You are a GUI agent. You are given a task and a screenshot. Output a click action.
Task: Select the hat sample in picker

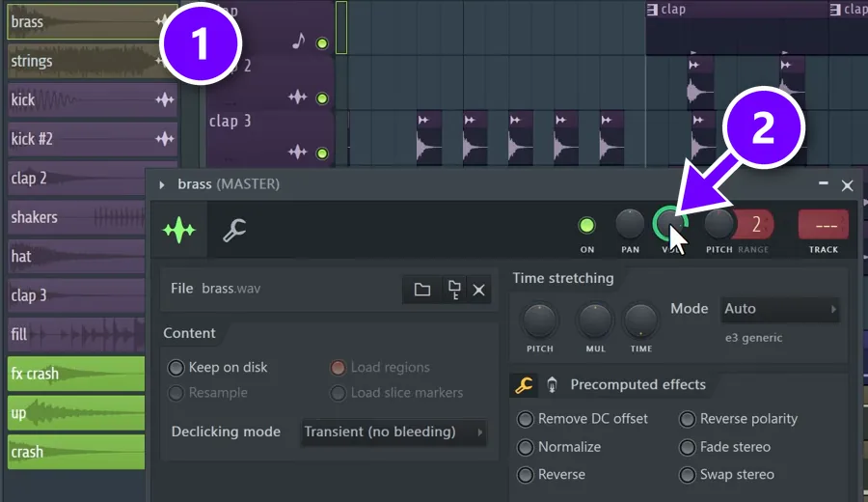pos(76,257)
